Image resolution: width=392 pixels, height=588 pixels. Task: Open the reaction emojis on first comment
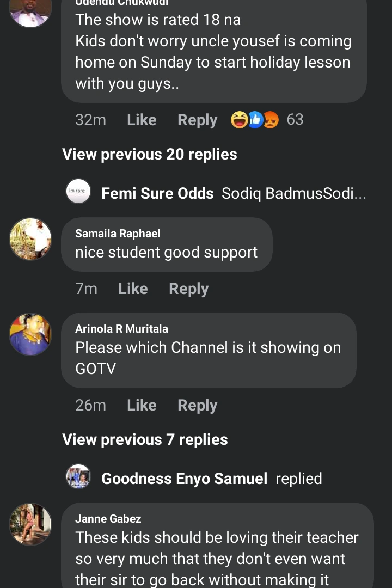[255, 120]
